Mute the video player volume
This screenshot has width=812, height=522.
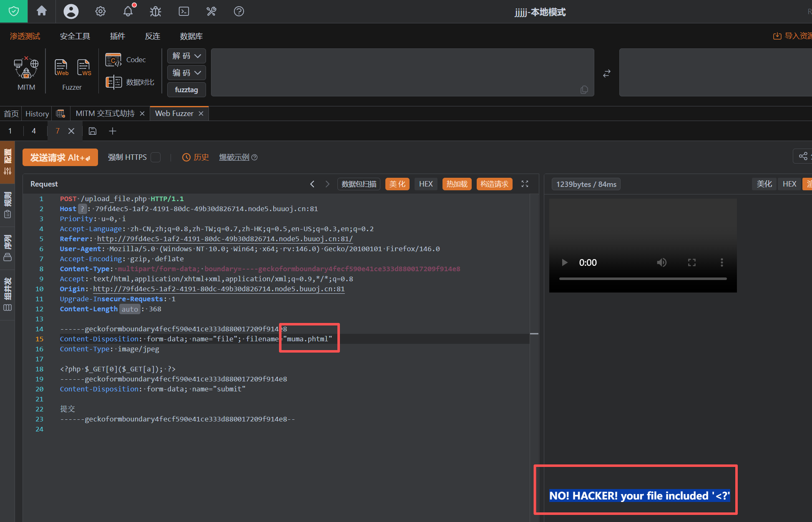point(661,262)
